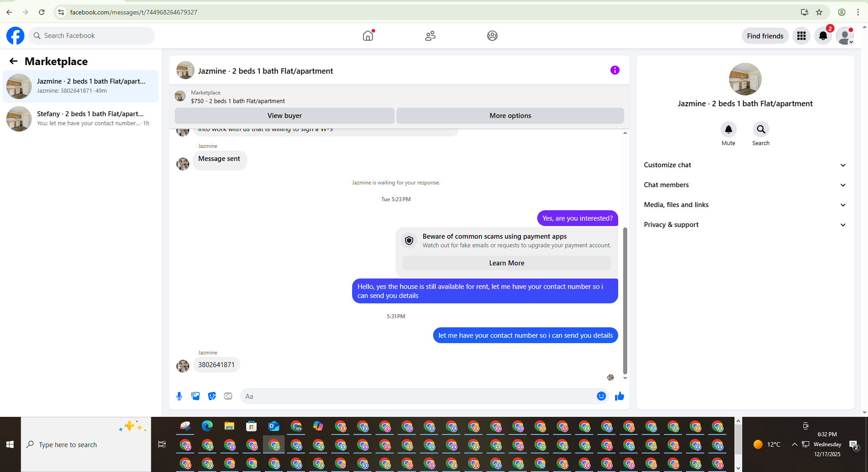The height and width of the screenshot is (472, 868).
Task: Send a thumbs-up like
Action: (x=619, y=396)
